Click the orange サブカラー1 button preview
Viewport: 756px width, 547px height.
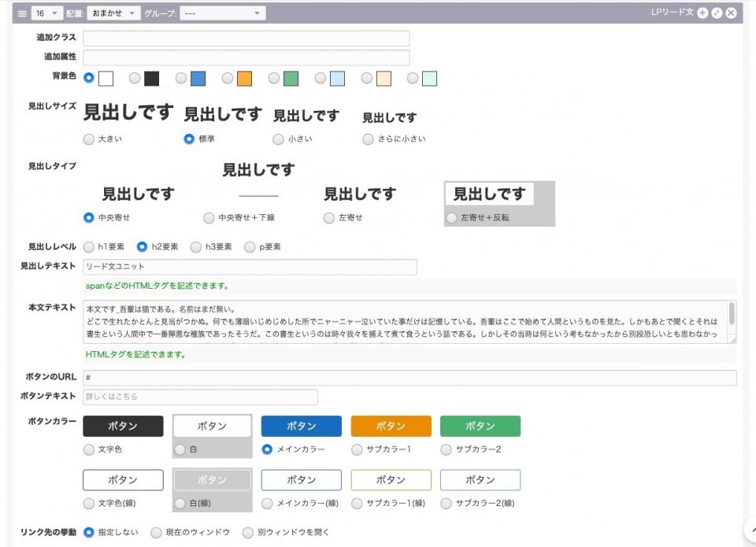(391, 426)
